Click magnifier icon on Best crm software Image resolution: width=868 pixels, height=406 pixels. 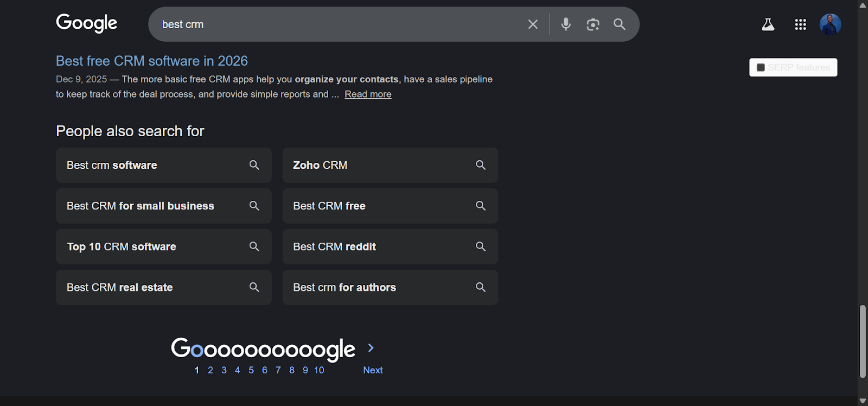click(x=254, y=165)
